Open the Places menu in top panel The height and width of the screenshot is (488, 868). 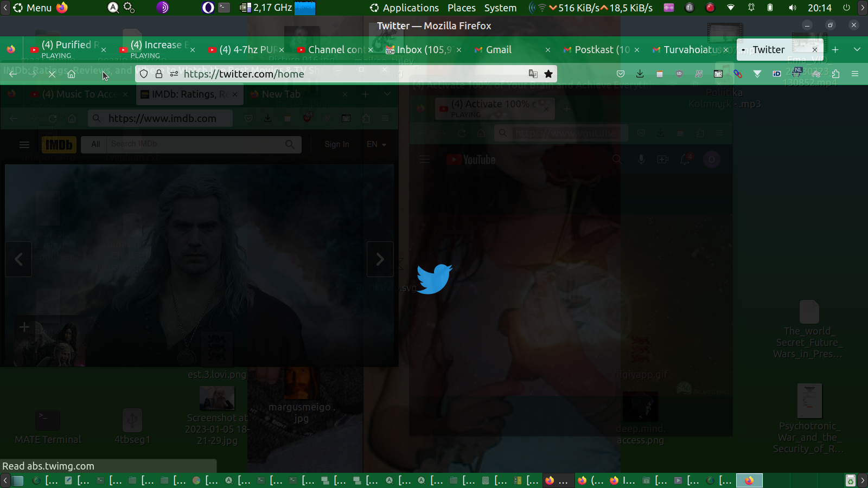(462, 8)
